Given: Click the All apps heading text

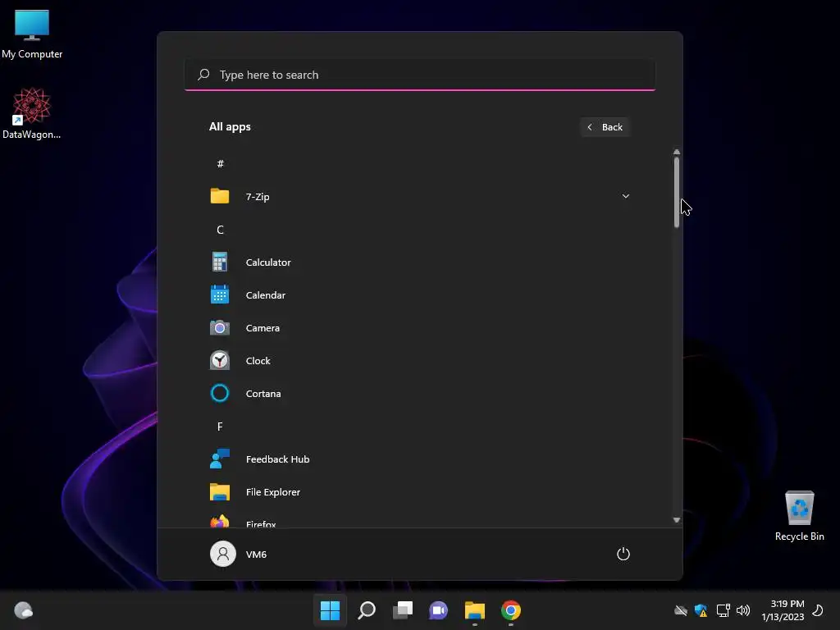Looking at the screenshot, I should pos(230,127).
